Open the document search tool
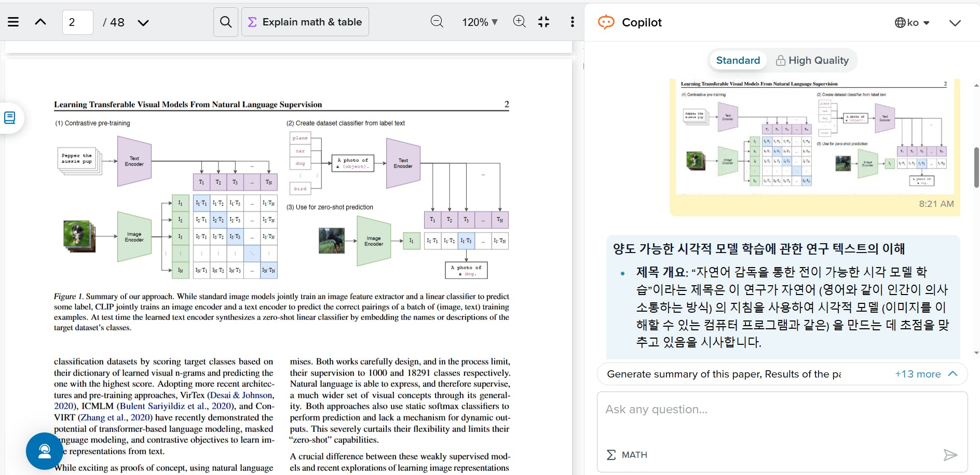 (226, 22)
